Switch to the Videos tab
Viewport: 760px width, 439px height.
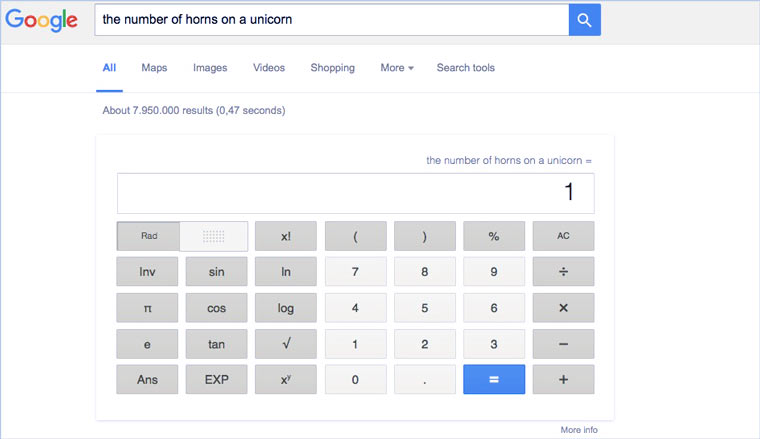tap(269, 68)
